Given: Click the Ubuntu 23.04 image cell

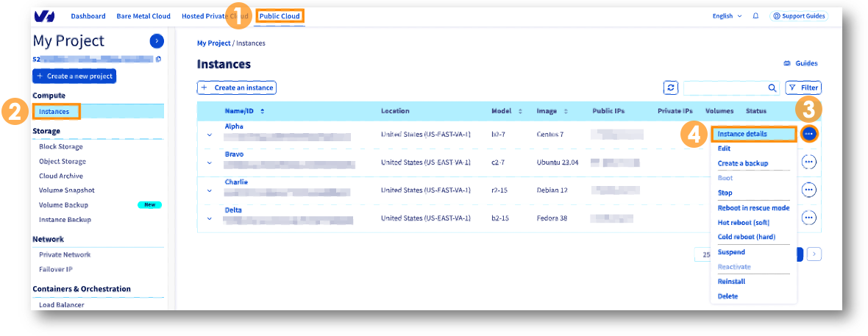Looking at the screenshot, I should point(558,162).
